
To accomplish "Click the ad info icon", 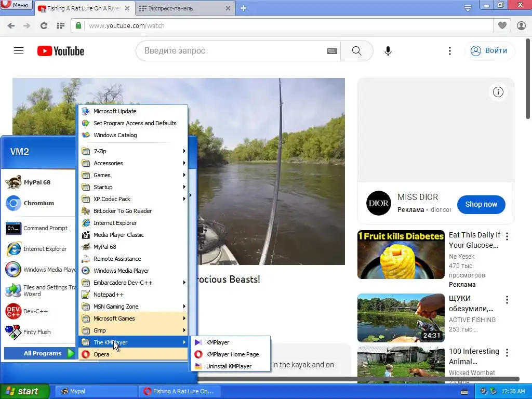I will [498, 92].
